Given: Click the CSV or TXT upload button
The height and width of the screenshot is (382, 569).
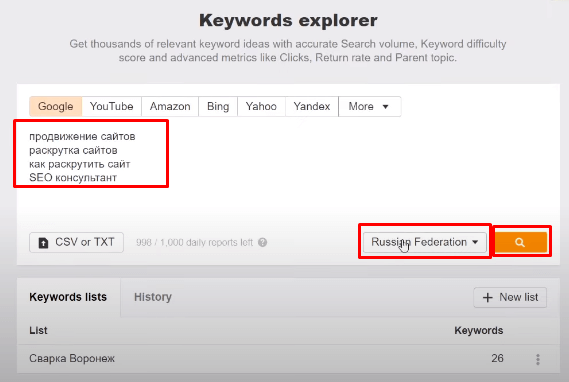Looking at the screenshot, I should (77, 242).
